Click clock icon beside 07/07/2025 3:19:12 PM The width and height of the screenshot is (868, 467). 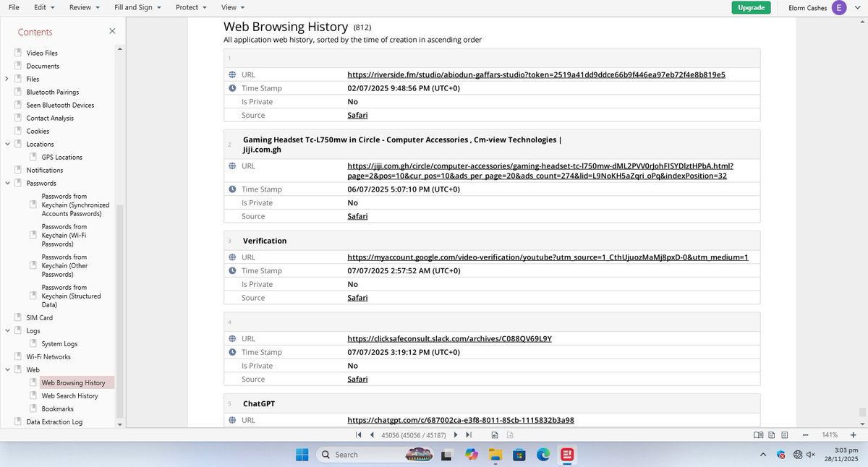pos(232,352)
